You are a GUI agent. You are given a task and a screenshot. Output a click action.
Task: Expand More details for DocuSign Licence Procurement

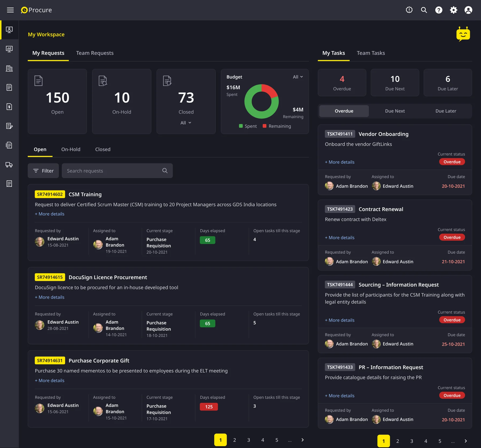50,297
